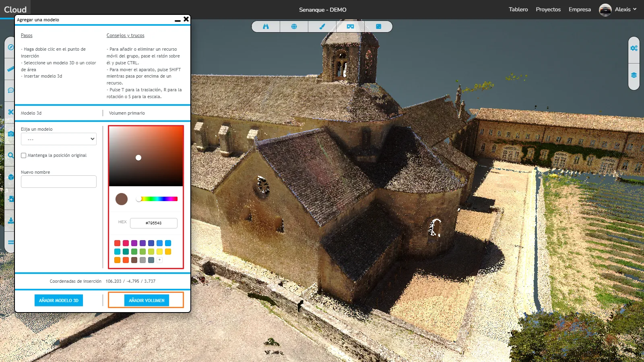This screenshot has width=644, height=362.
Task: Click the rainbow hue slider bar
Action: click(157, 199)
